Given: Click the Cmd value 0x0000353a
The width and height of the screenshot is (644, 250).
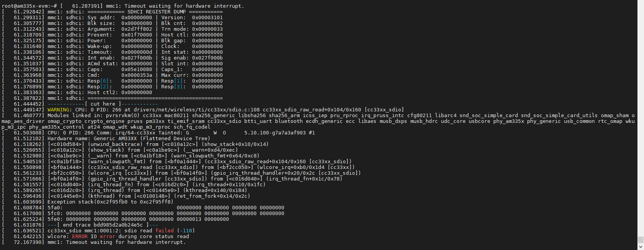Looking at the screenshot, I should pos(136,75).
